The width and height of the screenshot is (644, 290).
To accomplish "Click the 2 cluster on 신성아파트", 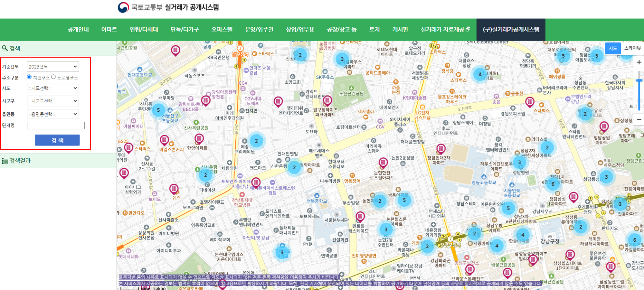I will click(x=300, y=55).
